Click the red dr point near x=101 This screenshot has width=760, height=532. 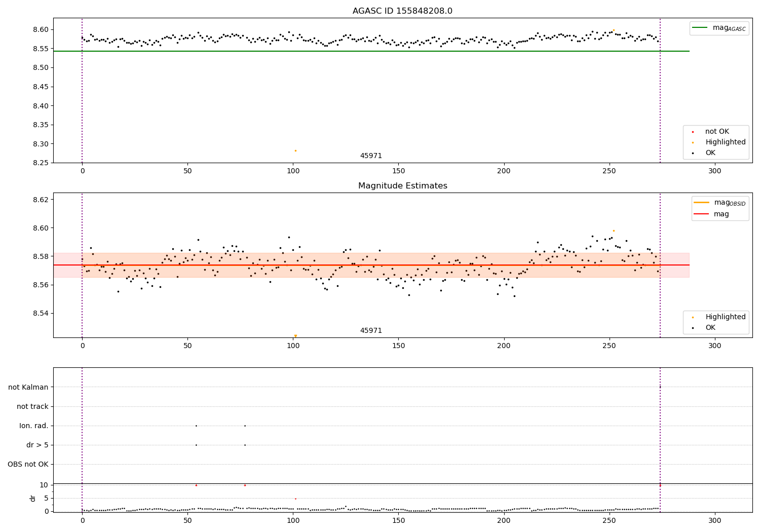(295, 499)
